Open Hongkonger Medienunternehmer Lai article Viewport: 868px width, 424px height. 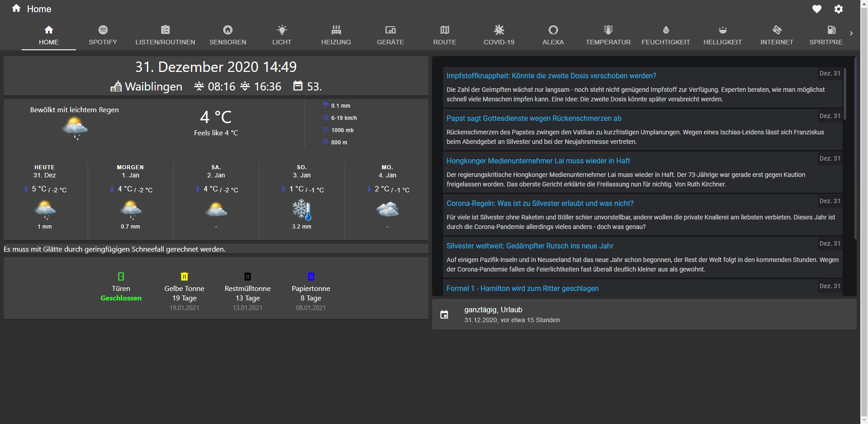pyautogui.click(x=538, y=161)
